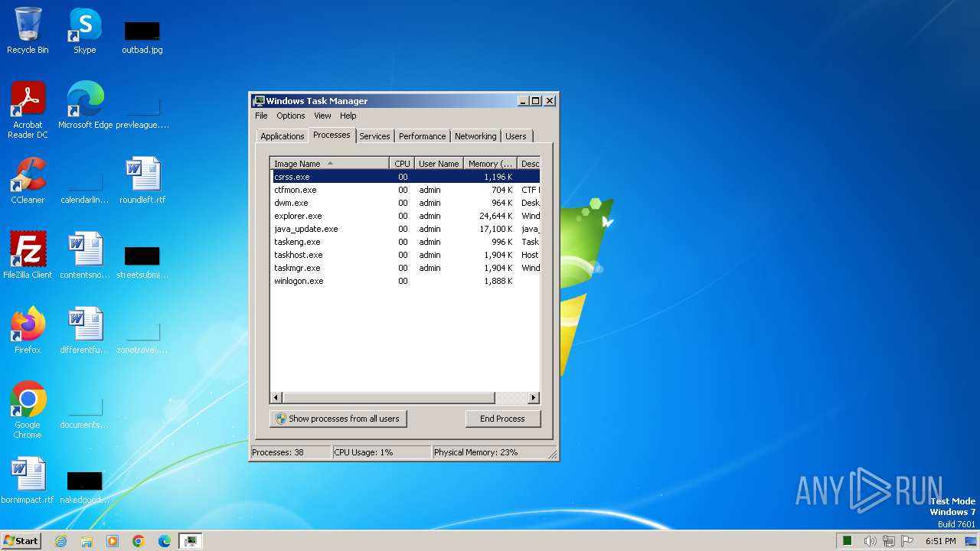Viewport: 980px width, 551px height.
Task: Open the Recycle Bin desktop icon
Action: pos(28,31)
